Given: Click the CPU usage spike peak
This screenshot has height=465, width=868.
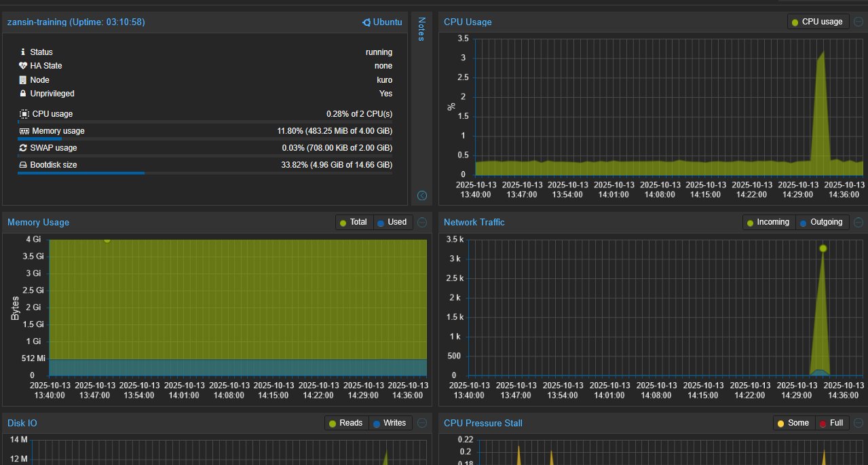Looking at the screenshot, I should click(823, 52).
